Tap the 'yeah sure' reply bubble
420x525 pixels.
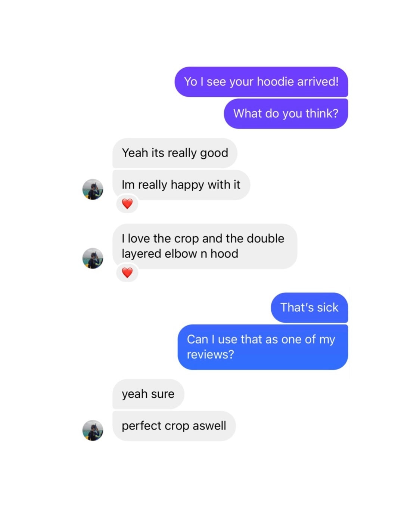[148, 394]
